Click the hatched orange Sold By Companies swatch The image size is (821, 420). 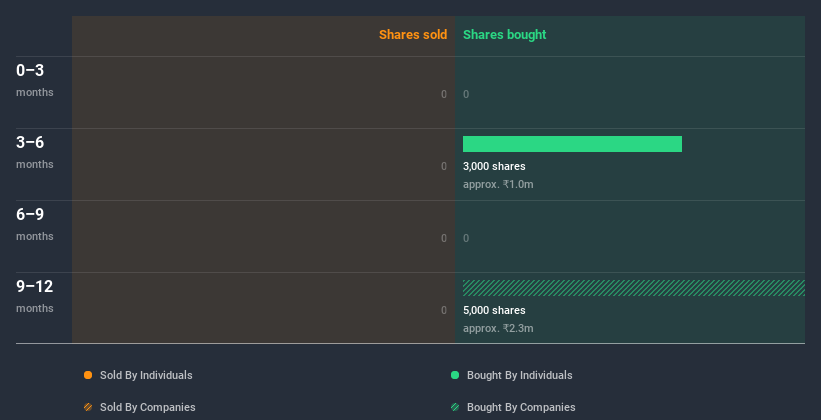click(88, 407)
